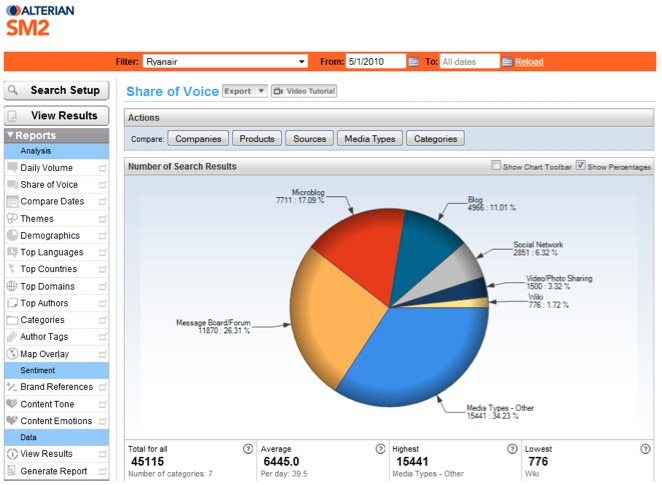
Task: Open help icon for Highest stat
Action: (512, 449)
